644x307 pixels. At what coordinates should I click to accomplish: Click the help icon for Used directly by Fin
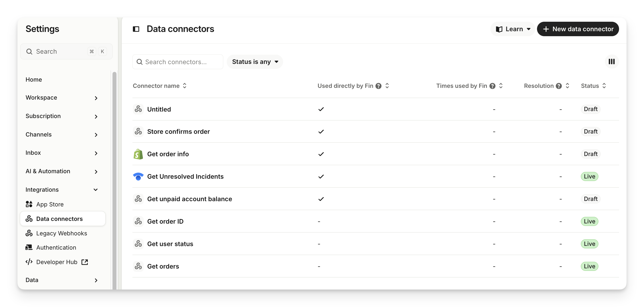(379, 86)
